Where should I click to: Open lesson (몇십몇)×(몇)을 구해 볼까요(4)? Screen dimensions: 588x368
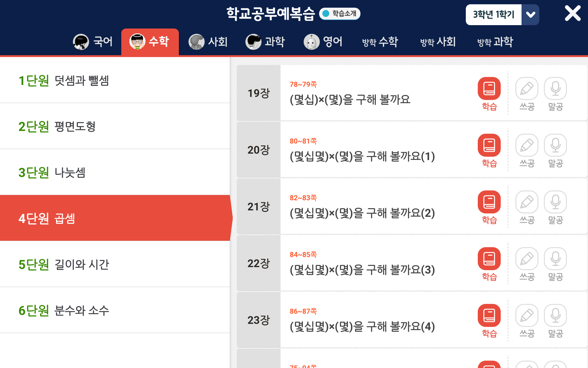click(362, 327)
